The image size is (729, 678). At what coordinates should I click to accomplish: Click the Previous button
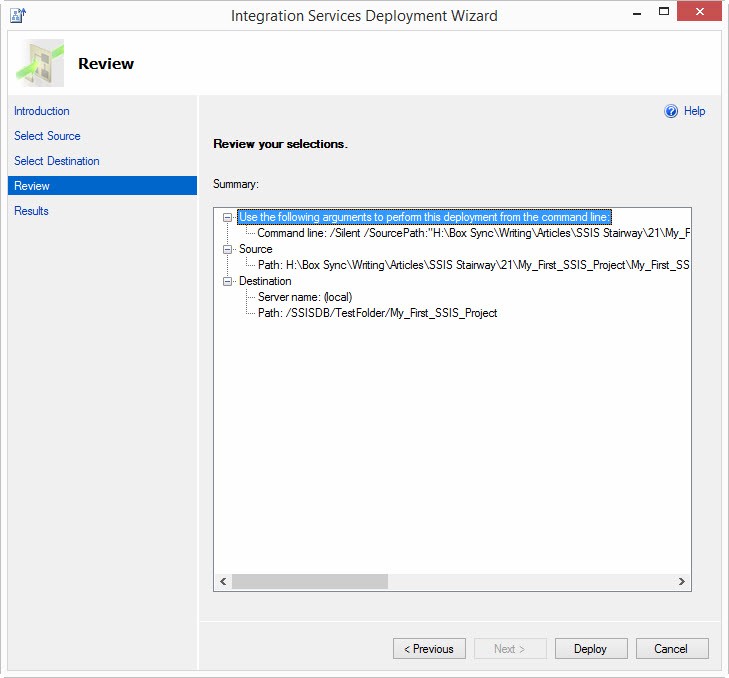[x=429, y=649]
